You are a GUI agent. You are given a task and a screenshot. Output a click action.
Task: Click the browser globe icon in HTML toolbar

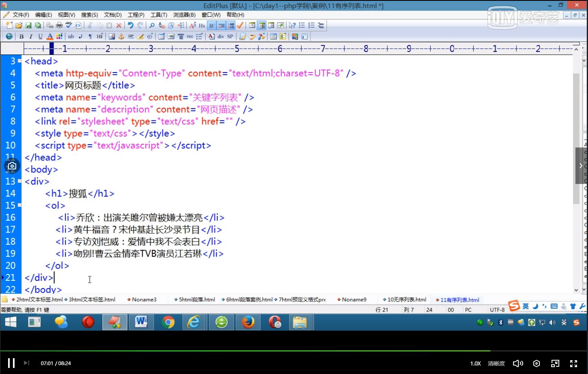(x=9, y=36)
